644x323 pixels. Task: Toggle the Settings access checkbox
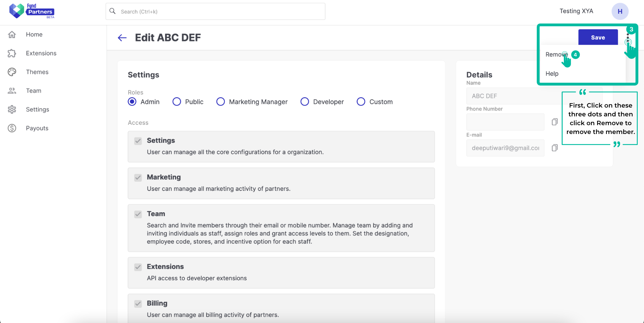pyautogui.click(x=138, y=141)
